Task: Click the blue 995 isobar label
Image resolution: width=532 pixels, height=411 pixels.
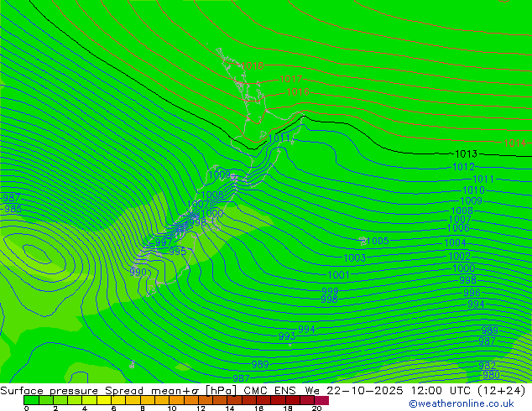Action: click(x=178, y=252)
